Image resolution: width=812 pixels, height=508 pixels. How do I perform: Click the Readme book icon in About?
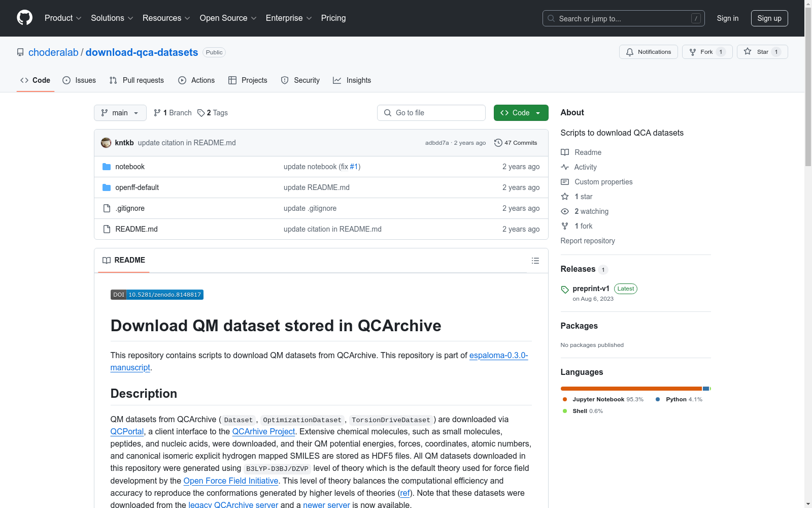pos(565,152)
